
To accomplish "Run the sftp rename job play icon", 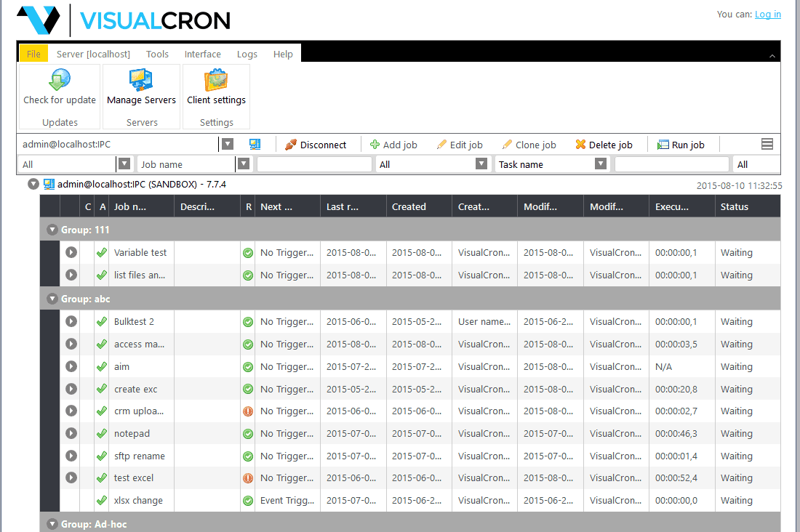I will coord(71,456).
